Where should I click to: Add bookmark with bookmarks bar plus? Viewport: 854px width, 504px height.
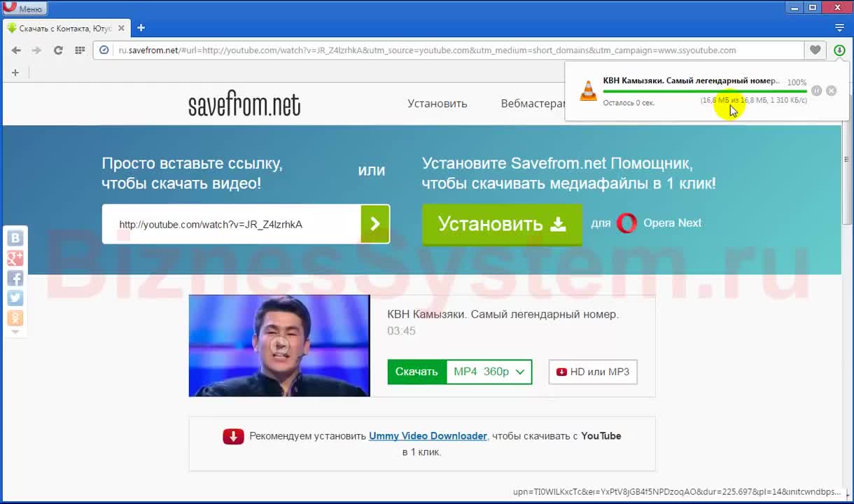click(x=15, y=73)
